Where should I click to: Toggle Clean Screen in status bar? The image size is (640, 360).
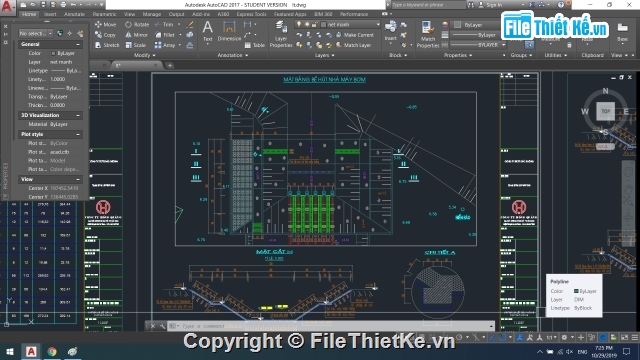[624, 338]
